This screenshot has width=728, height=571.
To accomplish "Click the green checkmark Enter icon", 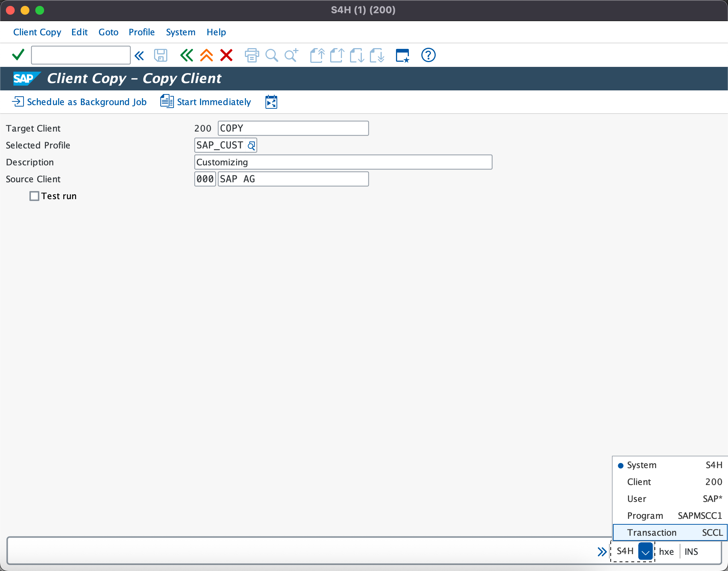I will [x=18, y=55].
